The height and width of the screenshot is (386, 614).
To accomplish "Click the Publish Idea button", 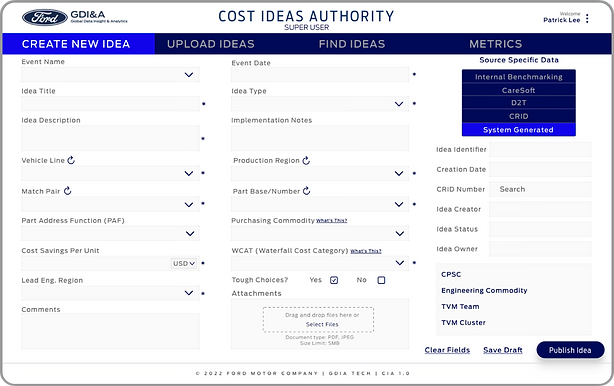I will (570, 350).
